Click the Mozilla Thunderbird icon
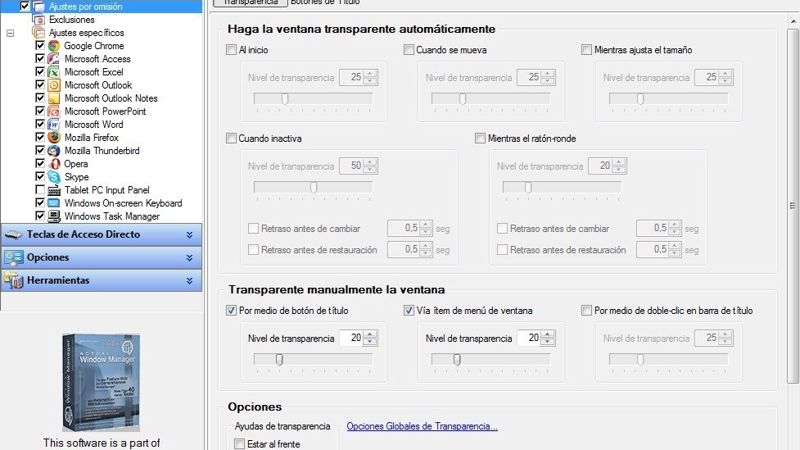The width and height of the screenshot is (800, 450). coord(54,151)
